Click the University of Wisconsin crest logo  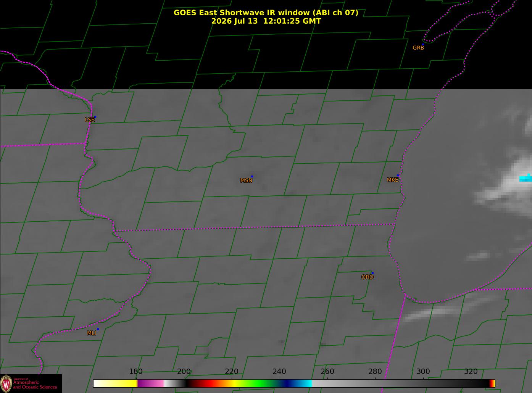[6, 383]
